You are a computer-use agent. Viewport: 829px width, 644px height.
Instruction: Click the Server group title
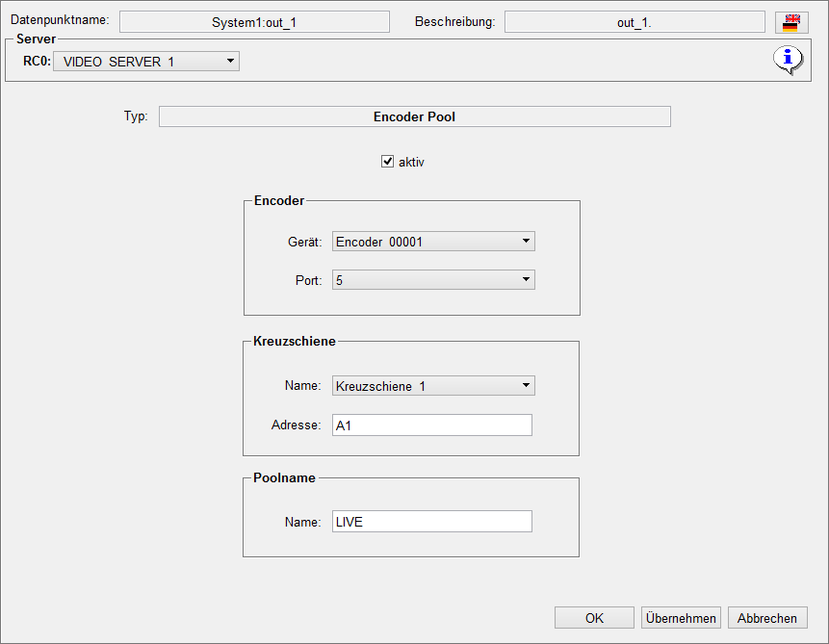36,39
